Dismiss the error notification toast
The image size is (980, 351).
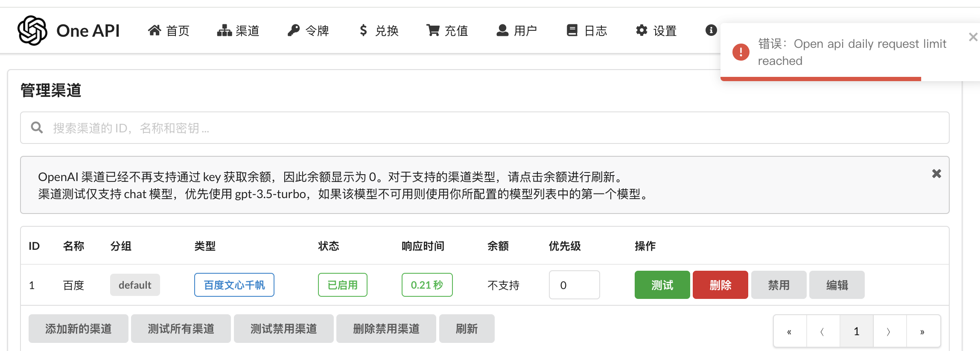click(973, 37)
